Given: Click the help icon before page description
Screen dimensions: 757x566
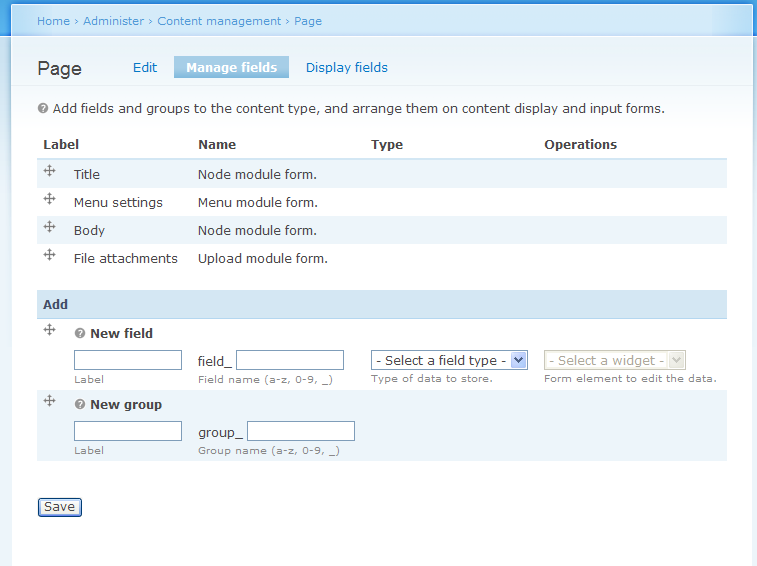Looking at the screenshot, I should tap(43, 108).
